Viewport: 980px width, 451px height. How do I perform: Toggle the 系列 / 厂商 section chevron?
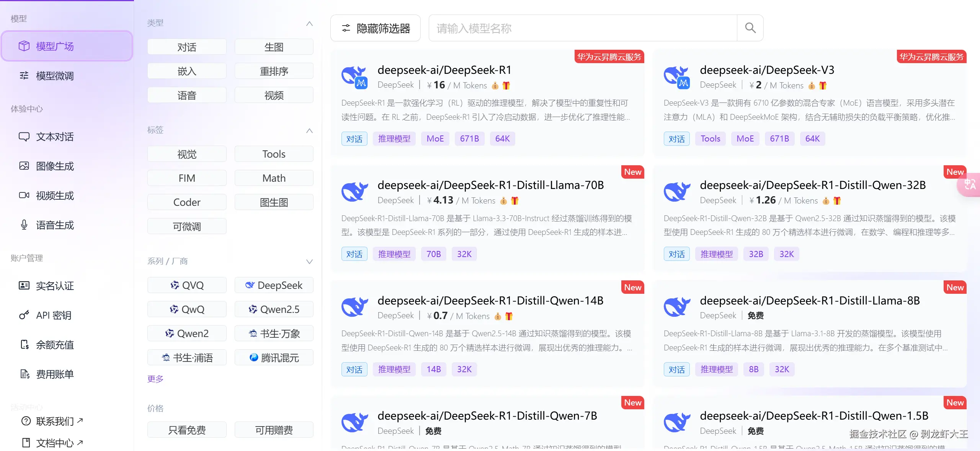click(309, 262)
